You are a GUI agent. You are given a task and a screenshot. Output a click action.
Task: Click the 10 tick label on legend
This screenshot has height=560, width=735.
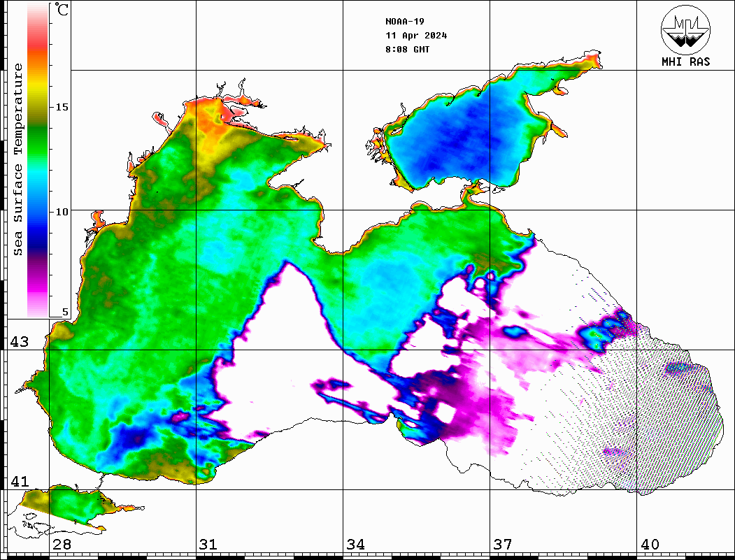coord(62,212)
